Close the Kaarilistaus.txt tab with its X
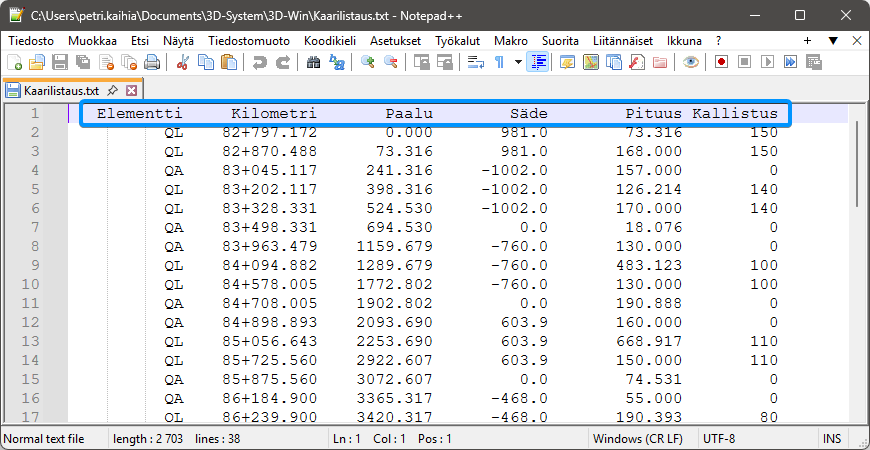870x450 pixels. point(130,90)
